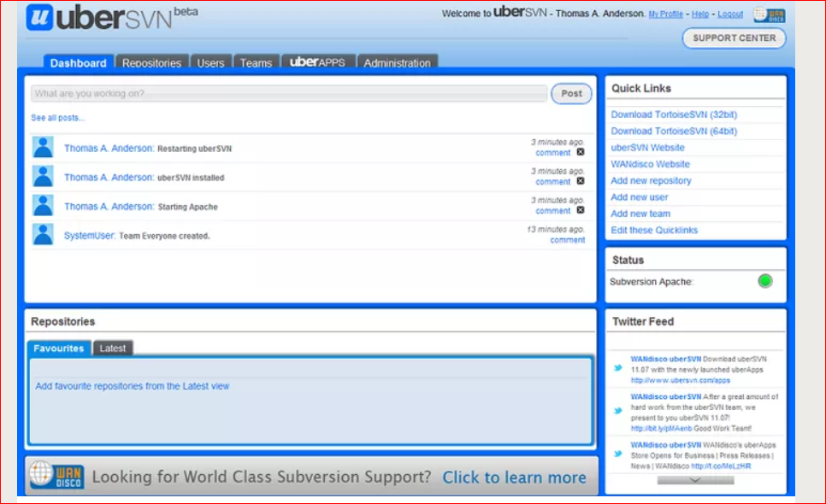Click the '13 minutes ago' timestamp
Image resolution: width=826 pixels, height=504 pixels.
tap(556, 230)
